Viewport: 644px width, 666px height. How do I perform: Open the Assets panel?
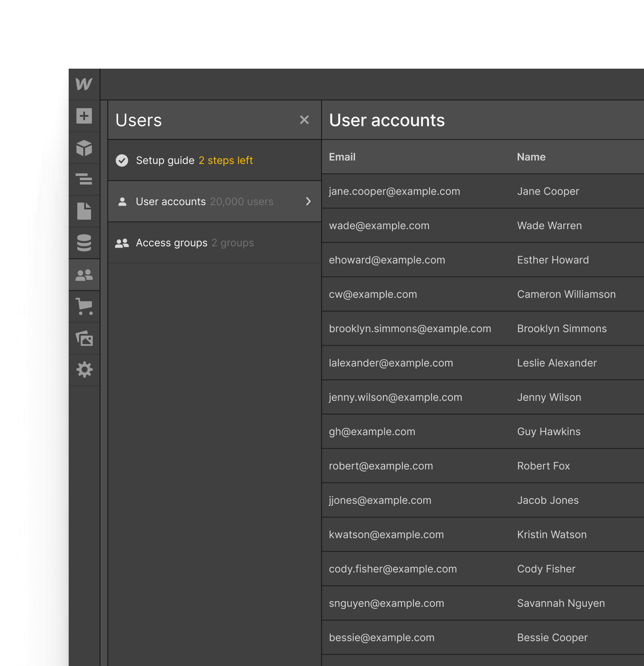click(x=85, y=339)
